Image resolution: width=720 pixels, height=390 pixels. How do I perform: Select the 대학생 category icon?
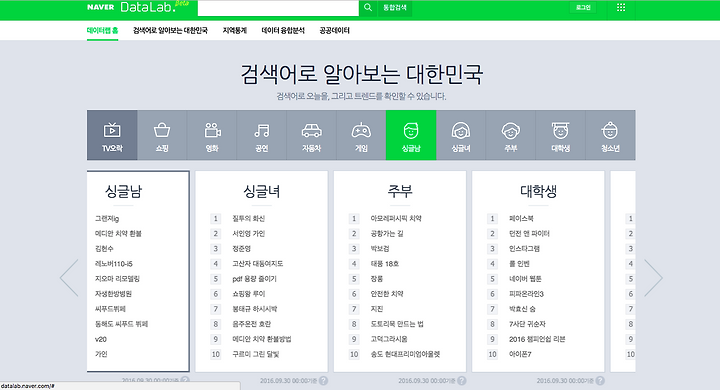560,135
